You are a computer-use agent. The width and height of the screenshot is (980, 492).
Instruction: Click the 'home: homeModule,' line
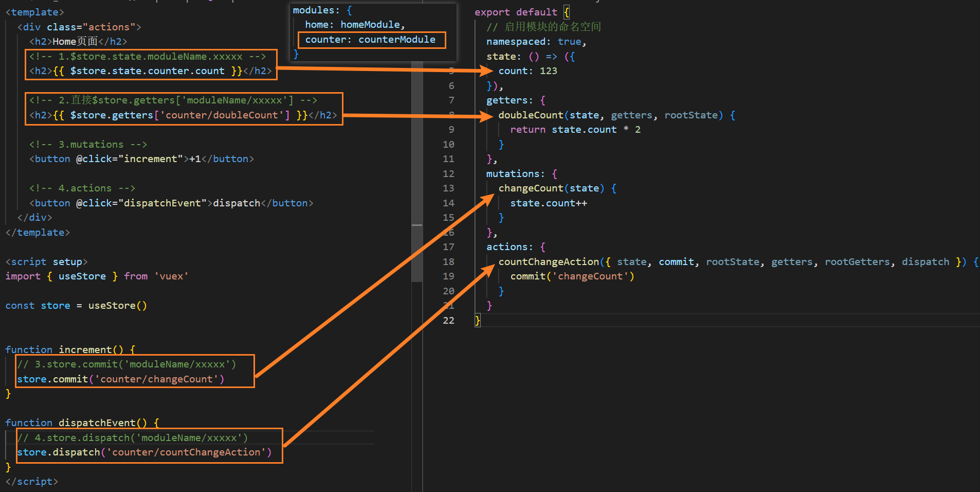(x=355, y=25)
